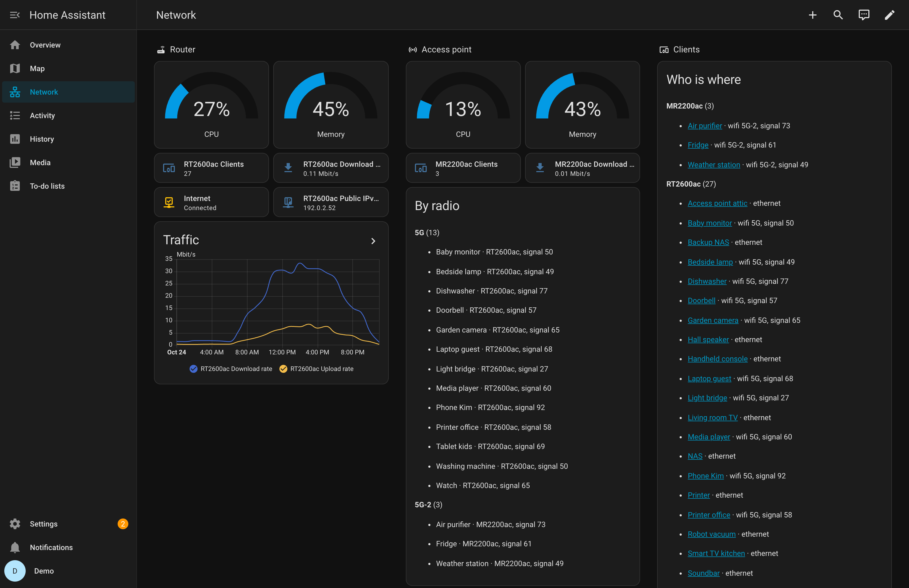Click the Notifications bell icon
The height and width of the screenshot is (588, 909).
(15, 548)
